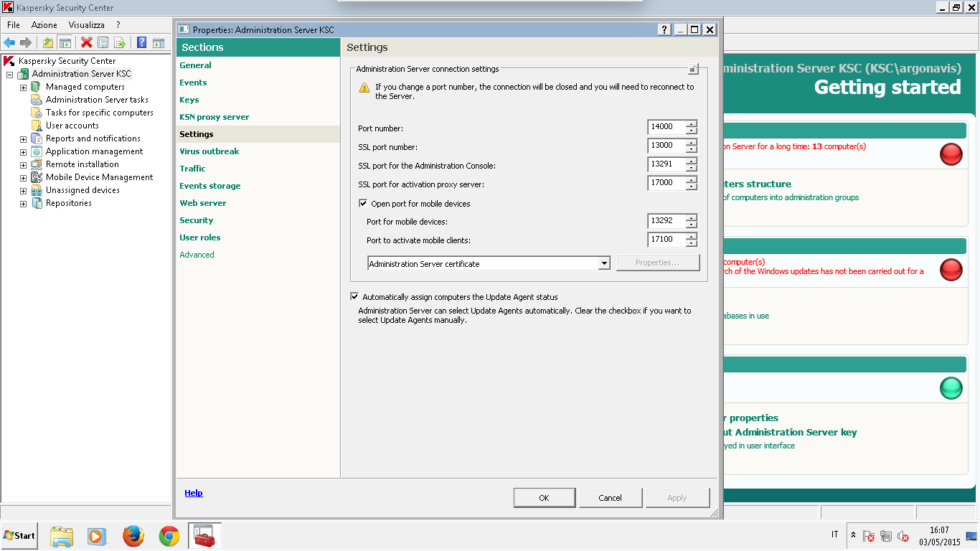Select the User roles section
Viewport: 980px width, 551px height.
coord(200,237)
